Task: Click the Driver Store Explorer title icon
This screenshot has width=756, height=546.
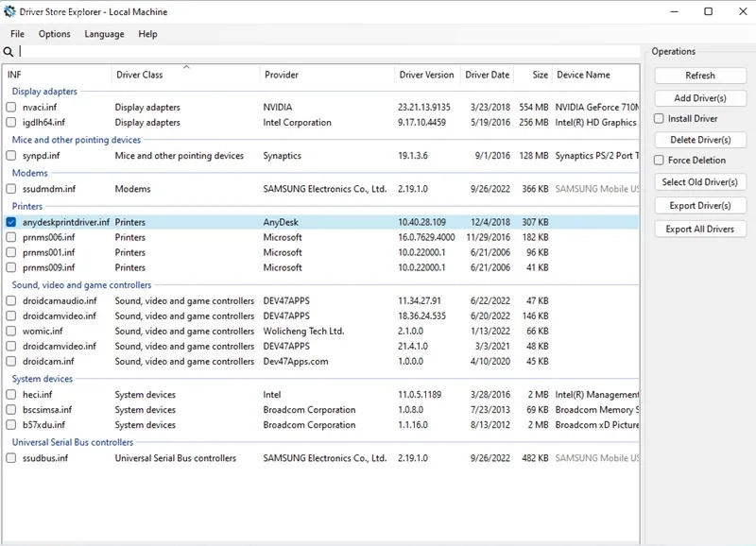Action: coord(9,11)
